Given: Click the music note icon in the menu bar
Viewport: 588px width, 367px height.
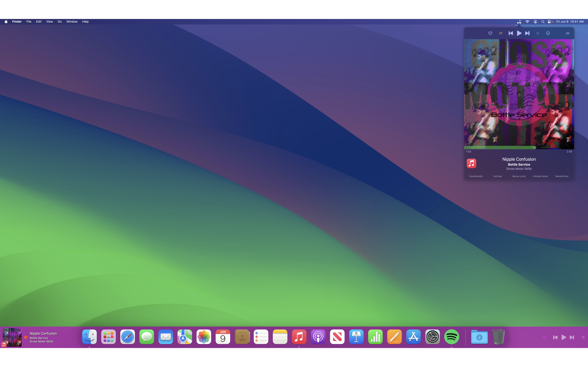Looking at the screenshot, I should pyautogui.click(x=519, y=22).
